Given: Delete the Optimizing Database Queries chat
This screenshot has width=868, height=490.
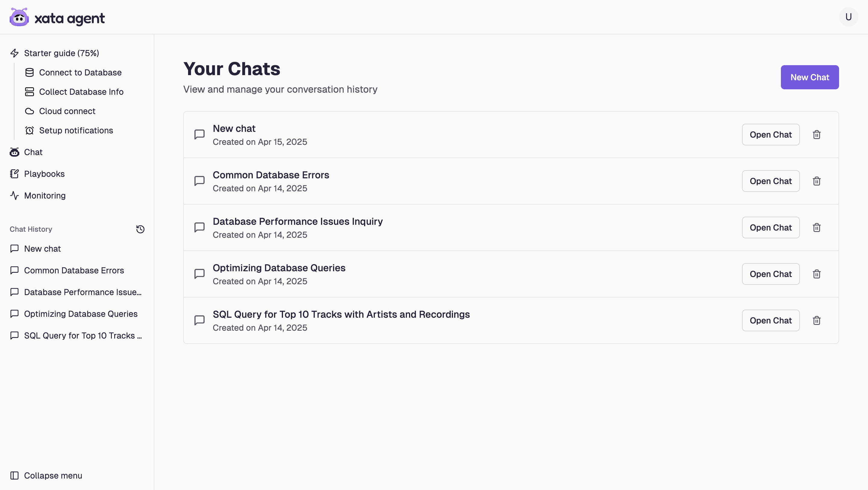Looking at the screenshot, I should pos(816,274).
